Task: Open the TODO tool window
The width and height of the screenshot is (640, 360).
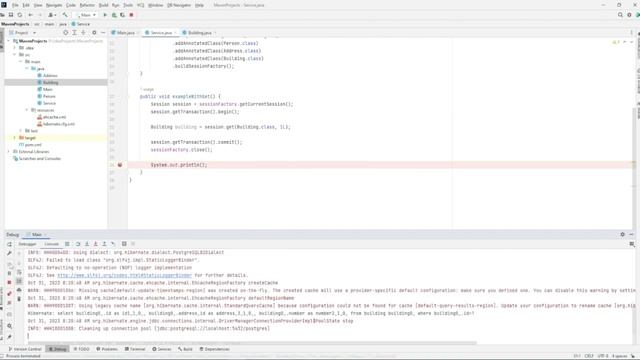Action: coord(81,349)
